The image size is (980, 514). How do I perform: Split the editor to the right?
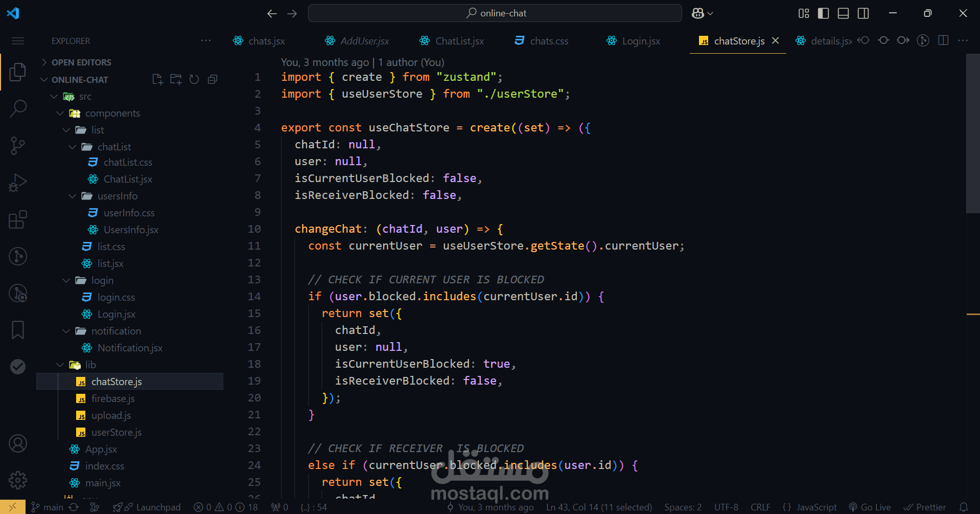pos(943,40)
